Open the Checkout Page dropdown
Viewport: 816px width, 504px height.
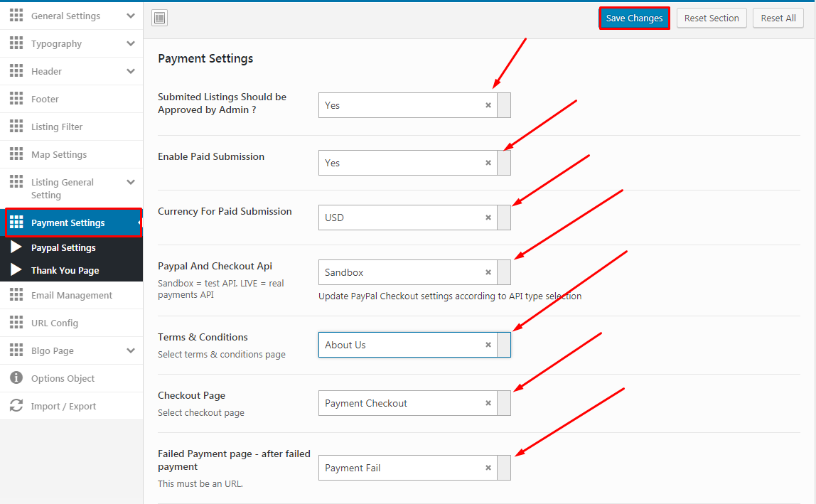(503, 403)
